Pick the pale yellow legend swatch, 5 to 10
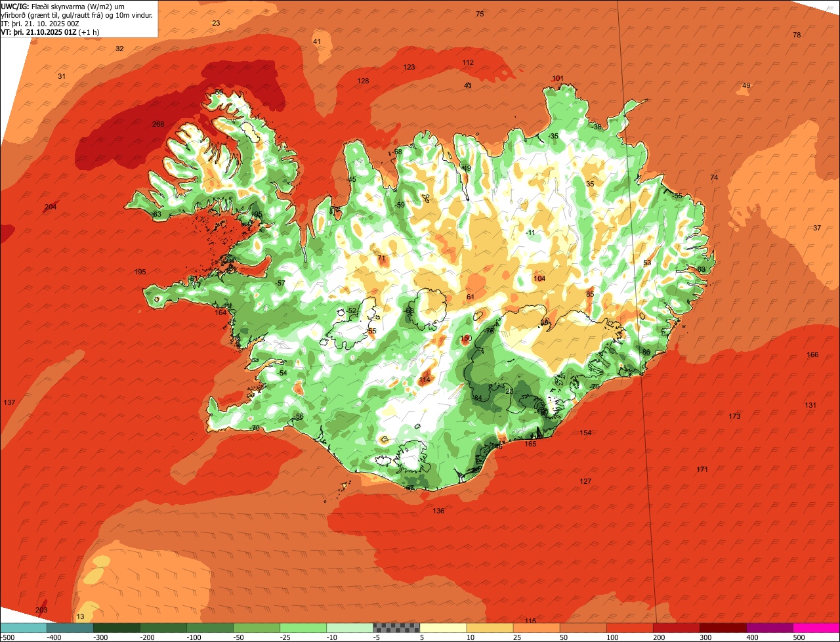 point(443,628)
